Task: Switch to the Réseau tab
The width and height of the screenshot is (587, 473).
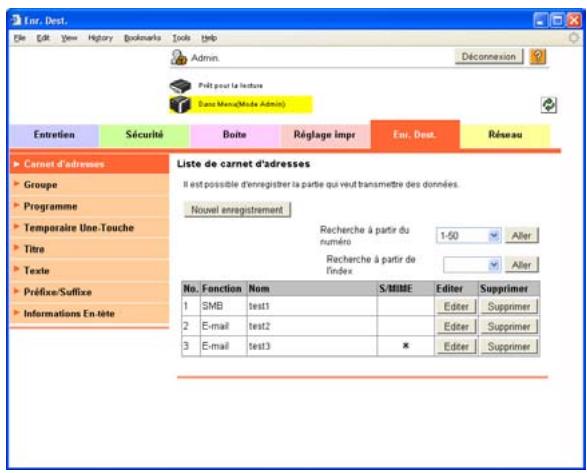Action: (505, 135)
